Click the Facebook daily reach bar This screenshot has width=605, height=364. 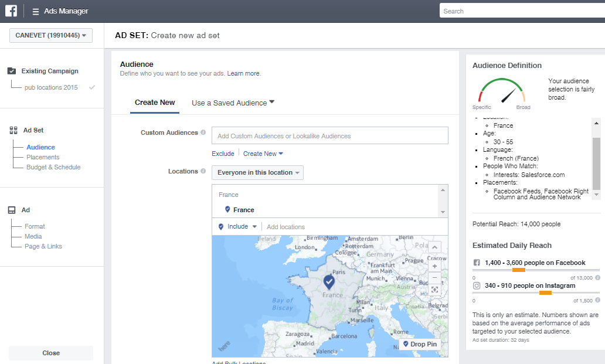pos(536,270)
